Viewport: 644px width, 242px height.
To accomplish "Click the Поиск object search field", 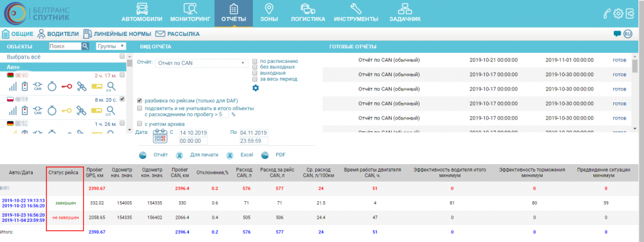I will 65,47.
